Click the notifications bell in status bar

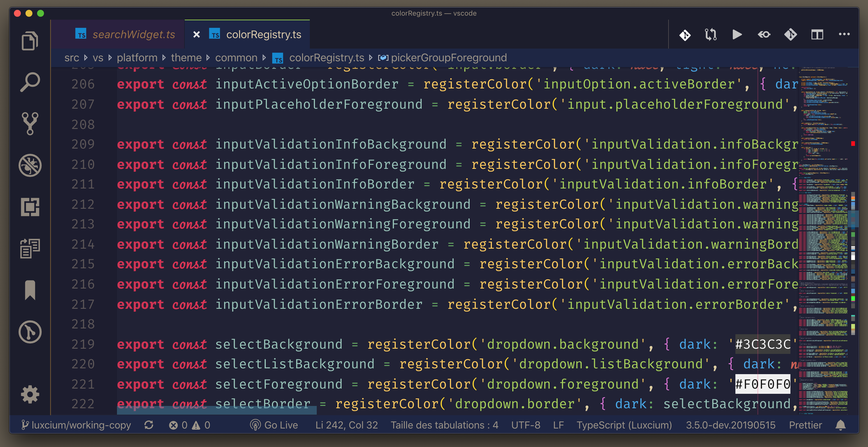pos(840,425)
